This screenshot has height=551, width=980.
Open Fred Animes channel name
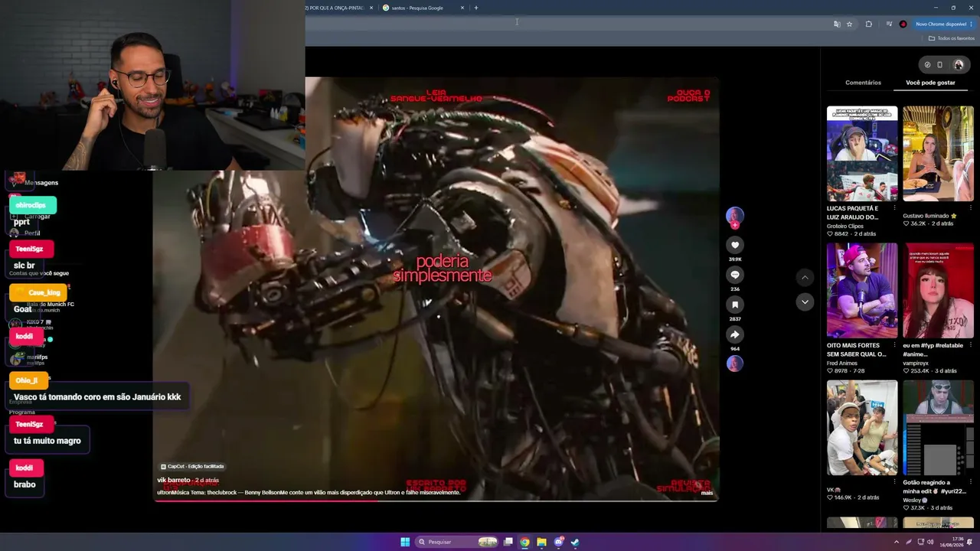(x=843, y=363)
